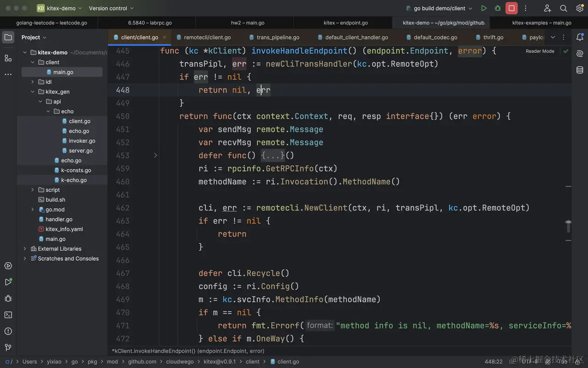Switch to default_client_handler.go tab
588x368 pixels.
click(353, 37)
